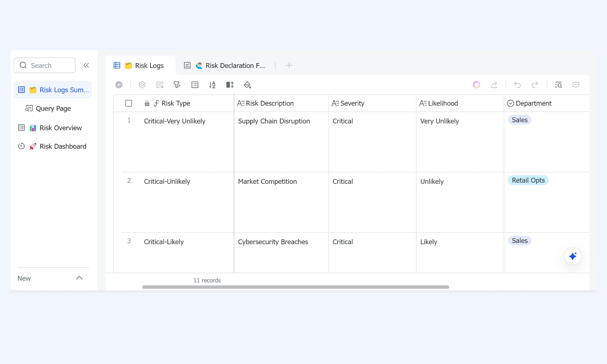Open Risk Dashboard in the sidebar
This screenshot has height=364, width=607.
[x=52, y=146]
